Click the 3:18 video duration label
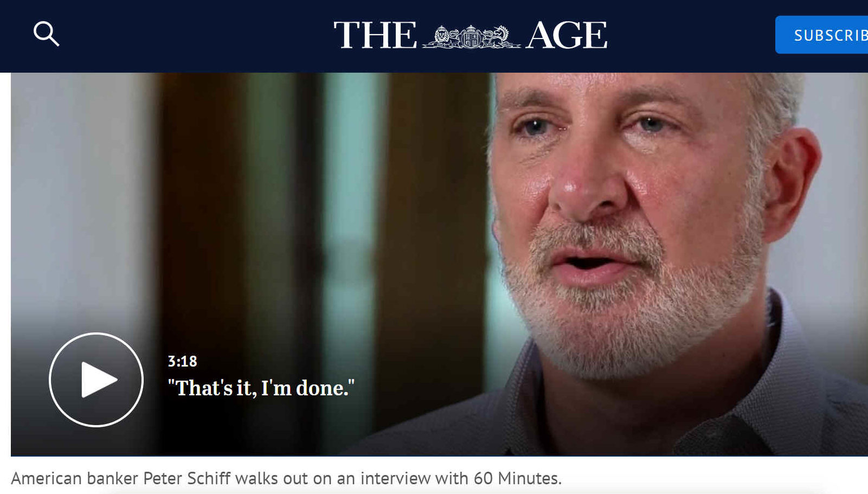The height and width of the screenshot is (494, 868). (182, 361)
